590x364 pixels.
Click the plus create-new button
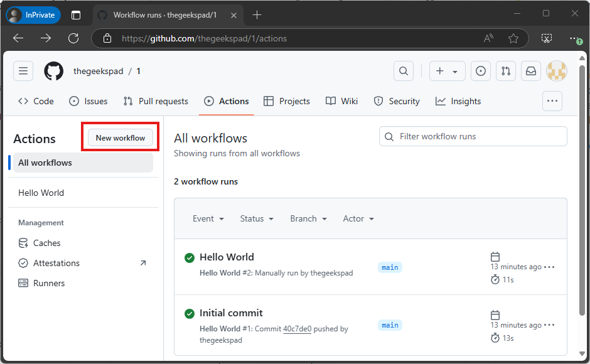439,71
